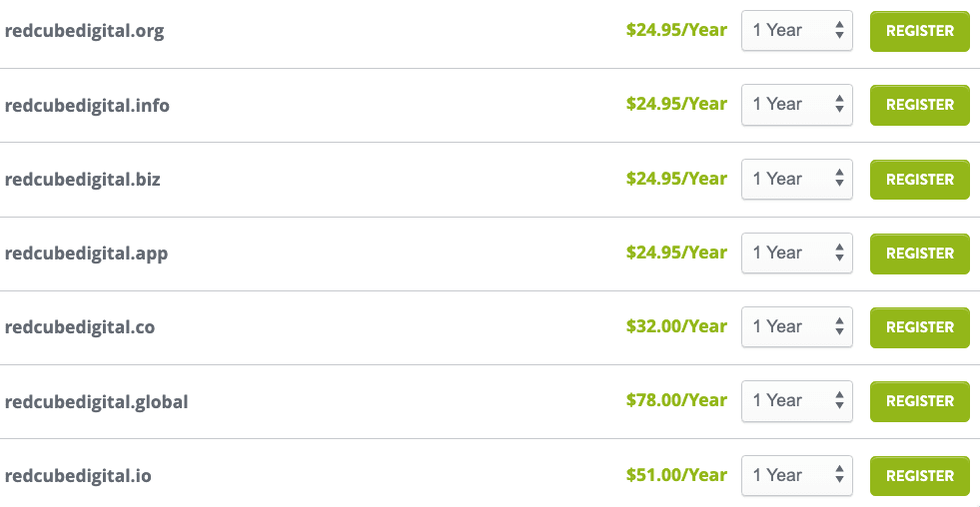Viewport: 980px width, 507px height.
Task: Click the redcubedigital.org domain name
Action: (x=84, y=31)
